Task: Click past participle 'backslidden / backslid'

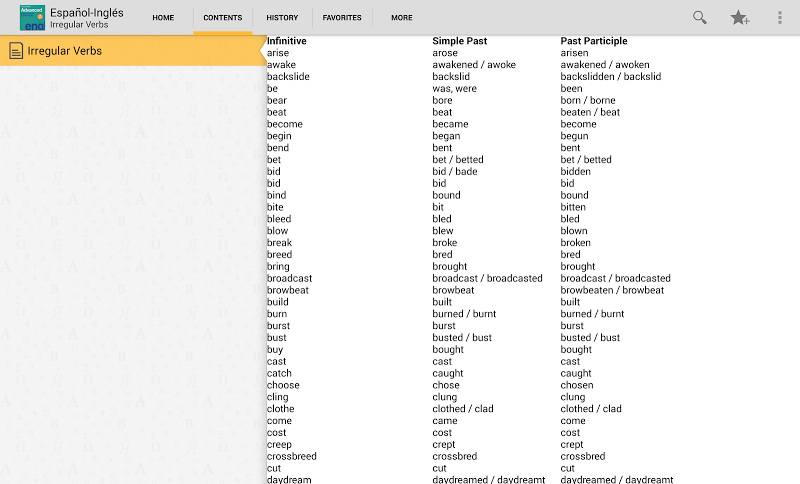Action: pyautogui.click(x=611, y=77)
